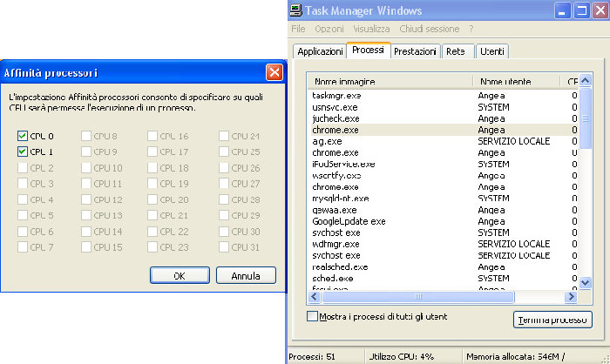
Task: Select the usnsvc.exe process row
Action: click(x=444, y=107)
